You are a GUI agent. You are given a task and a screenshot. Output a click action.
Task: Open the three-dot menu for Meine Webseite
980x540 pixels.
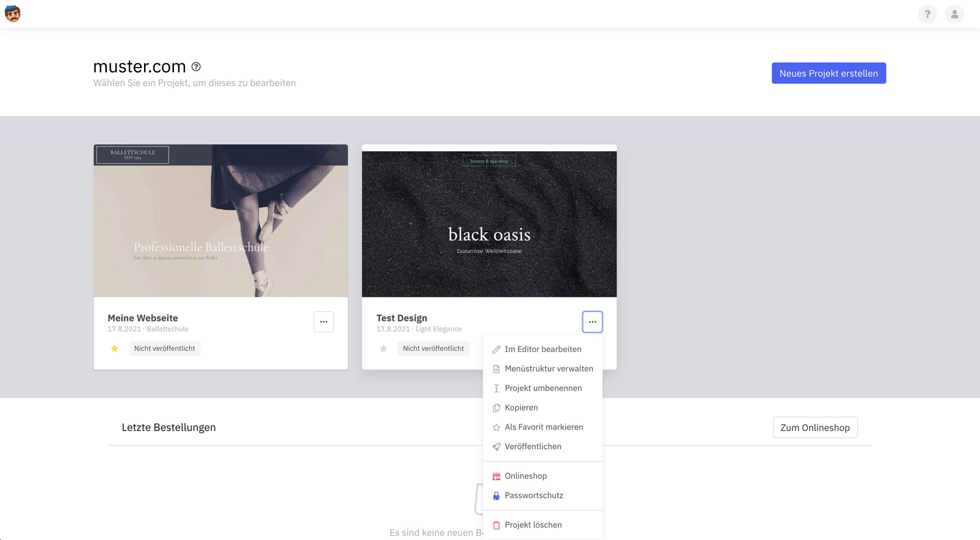323,322
